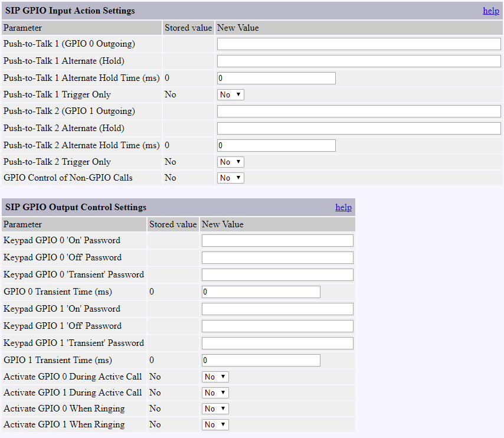The width and height of the screenshot is (504, 438).
Task: Open Activate GPIO 0 During Active Call dropdown
Action: [x=215, y=377]
